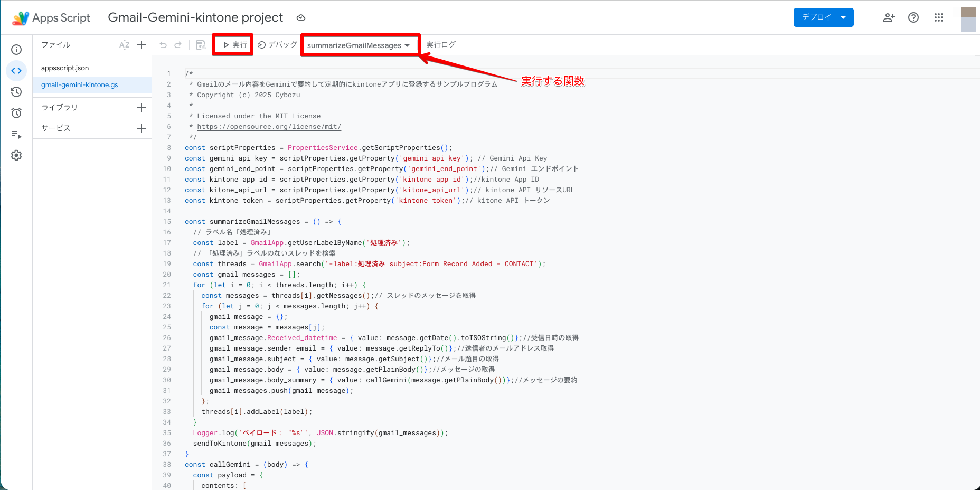Toggle file list alphabetical sorting
Screen dimensions: 980x490
(125, 45)
